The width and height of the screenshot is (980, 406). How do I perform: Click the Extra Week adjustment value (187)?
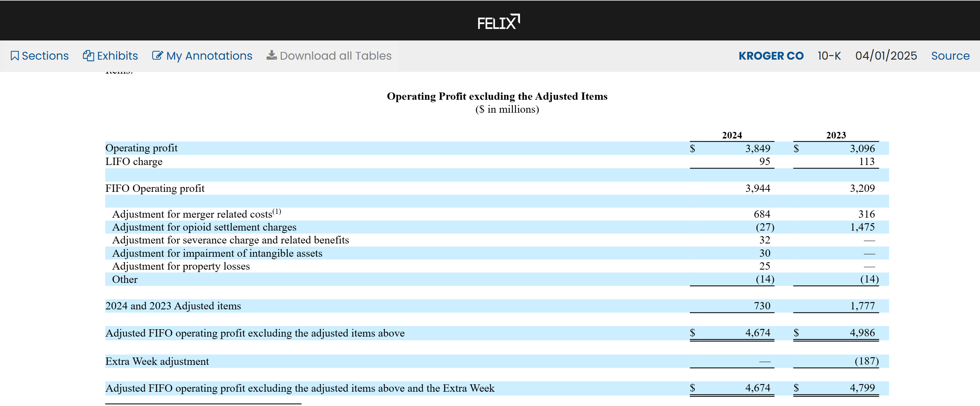pyautogui.click(x=866, y=361)
